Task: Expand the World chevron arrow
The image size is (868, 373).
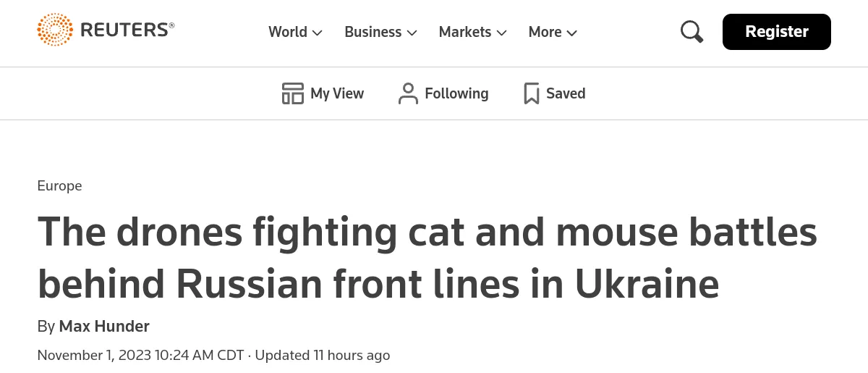Action: [317, 33]
